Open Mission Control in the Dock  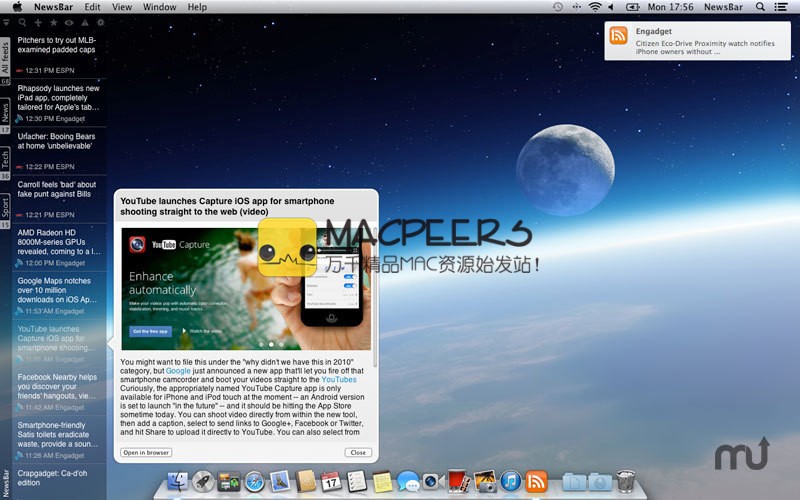tap(229, 481)
